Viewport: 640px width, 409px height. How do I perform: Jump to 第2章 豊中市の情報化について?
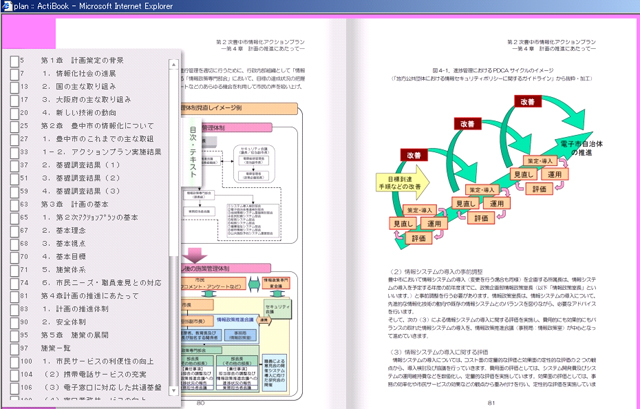pos(97,126)
